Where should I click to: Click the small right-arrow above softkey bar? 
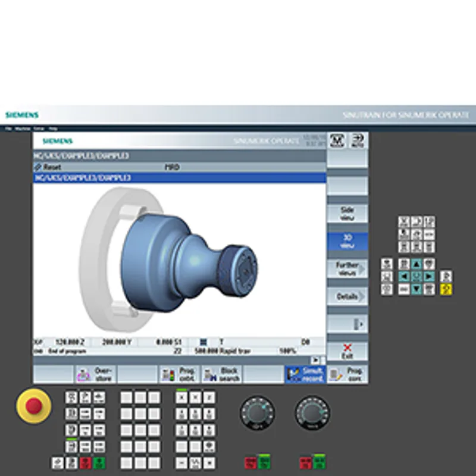[315, 361]
